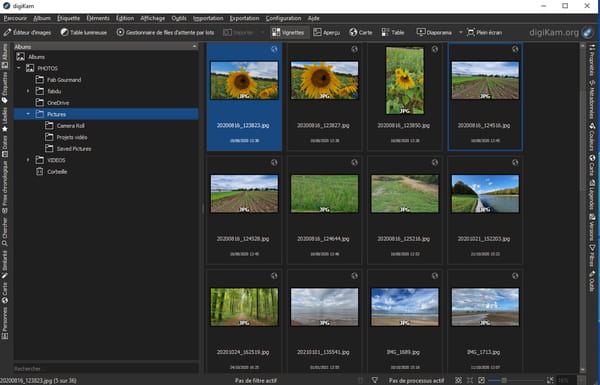Viewport: 600px width, 385px height.
Task: Open the Dates left sidebar tab
Action: (x=5, y=147)
